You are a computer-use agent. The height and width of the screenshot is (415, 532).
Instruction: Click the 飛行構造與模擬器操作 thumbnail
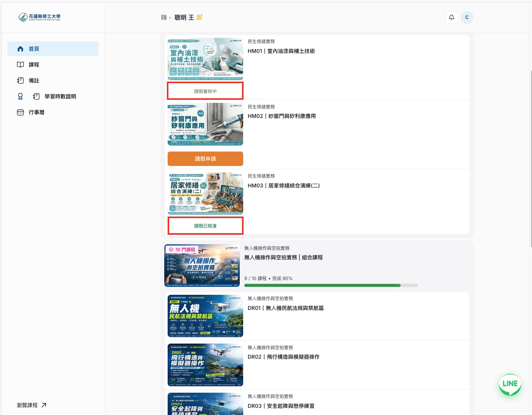pyautogui.click(x=205, y=365)
